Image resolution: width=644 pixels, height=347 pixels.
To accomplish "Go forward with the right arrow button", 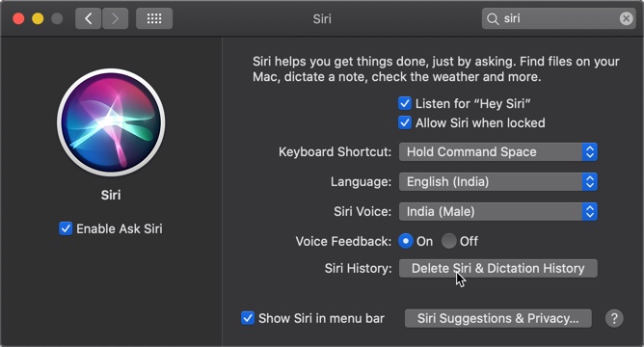I will pos(115,18).
